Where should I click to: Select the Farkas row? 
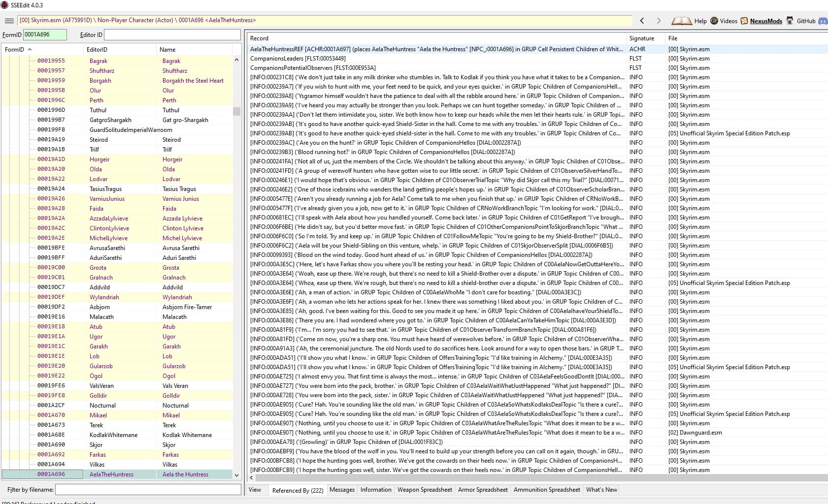(x=117, y=454)
